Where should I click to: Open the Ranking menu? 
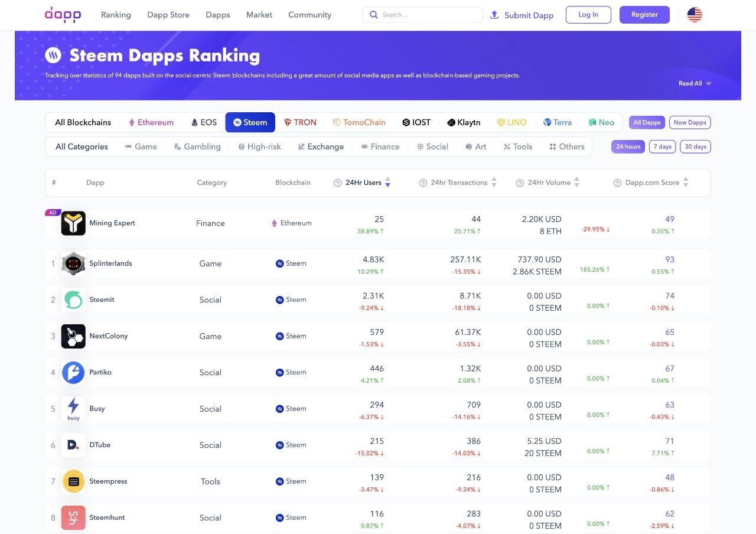click(x=116, y=15)
